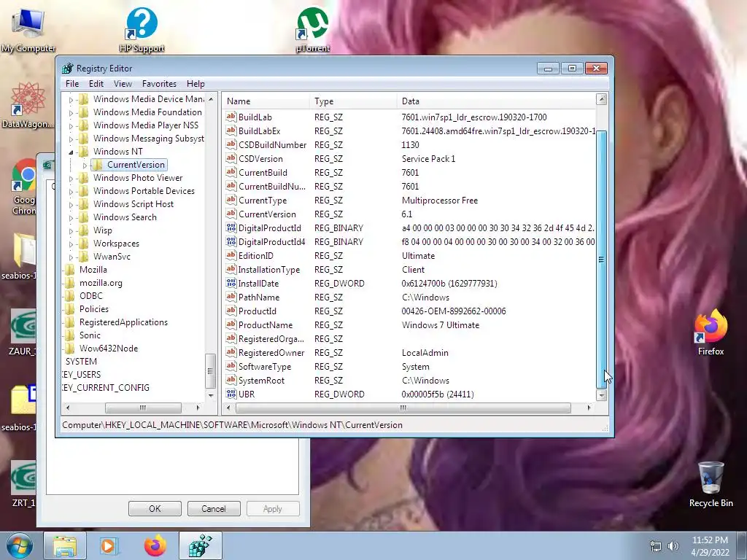Image resolution: width=747 pixels, height=560 pixels.
Task: Open the Edit menu
Action: (x=96, y=83)
